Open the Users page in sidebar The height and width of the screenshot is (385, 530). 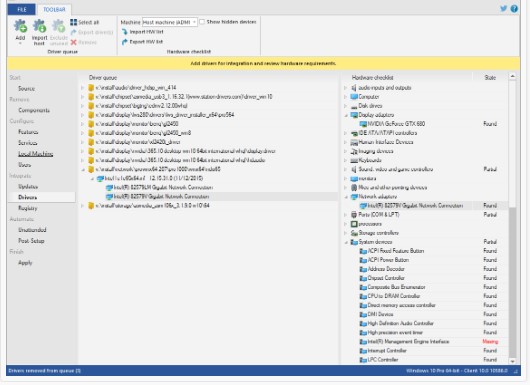(x=25, y=165)
